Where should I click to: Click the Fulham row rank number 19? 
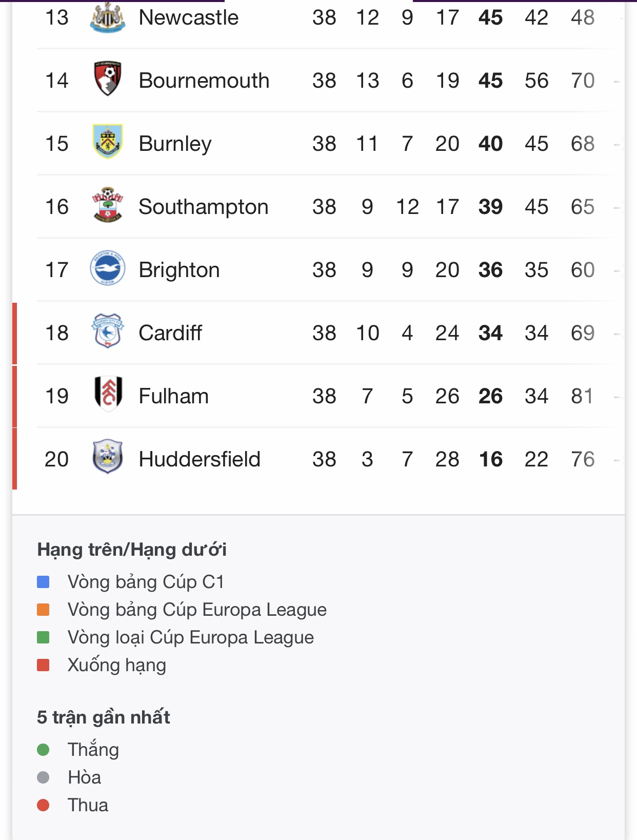click(57, 396)
